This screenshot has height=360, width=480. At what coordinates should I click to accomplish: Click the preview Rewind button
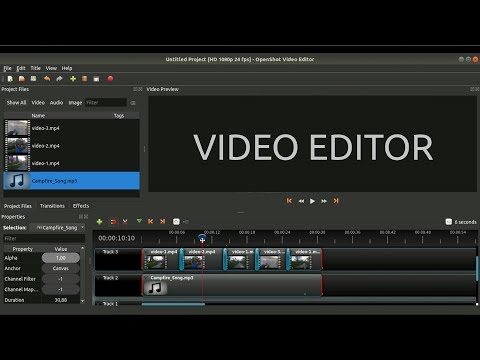click(301, 201)
